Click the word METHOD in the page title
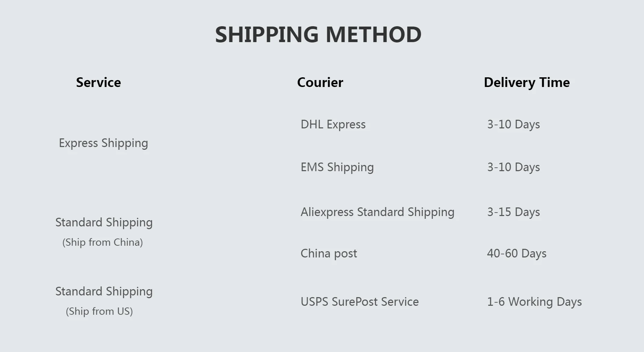This screenshot has height=352, width=644. [373, 35]
